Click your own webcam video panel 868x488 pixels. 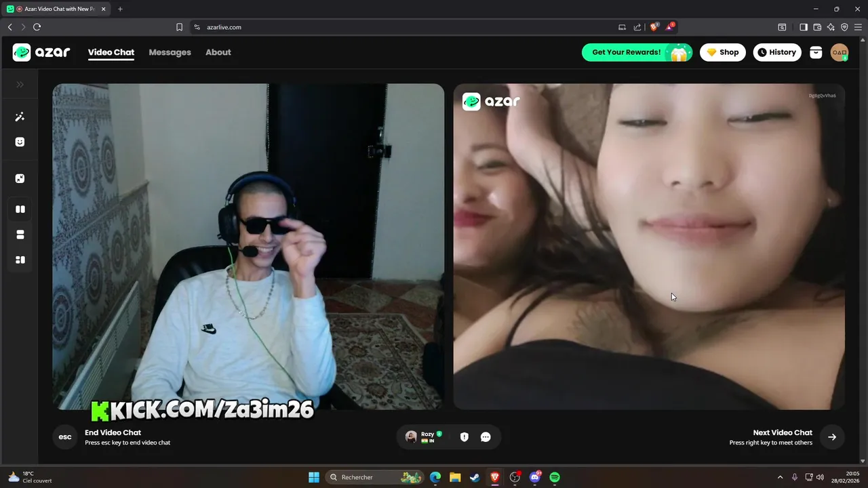pyautogui.click(x=248, y=247)
